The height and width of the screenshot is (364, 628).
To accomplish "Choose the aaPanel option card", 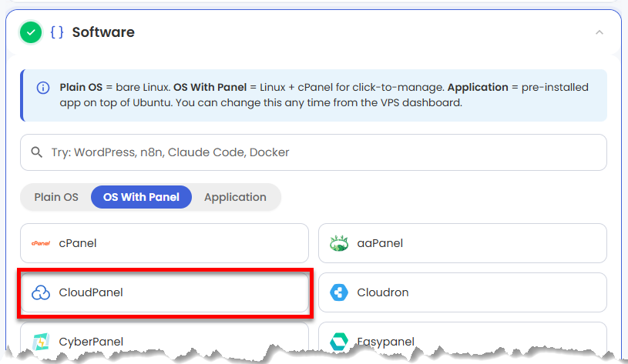I will pos(462,243).
